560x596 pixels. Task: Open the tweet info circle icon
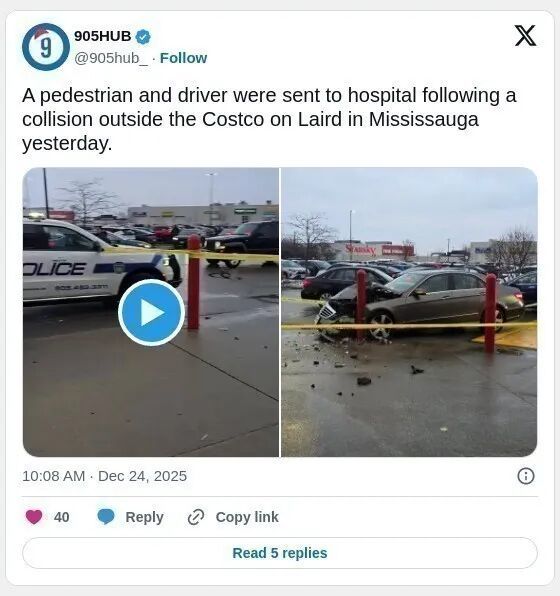click(x=526, y=476)
